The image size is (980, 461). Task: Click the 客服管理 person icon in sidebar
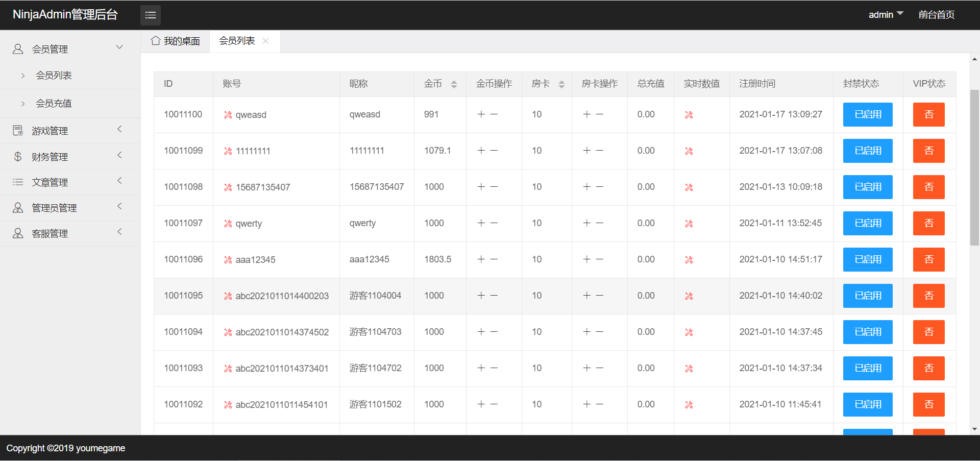pos(18,233)
